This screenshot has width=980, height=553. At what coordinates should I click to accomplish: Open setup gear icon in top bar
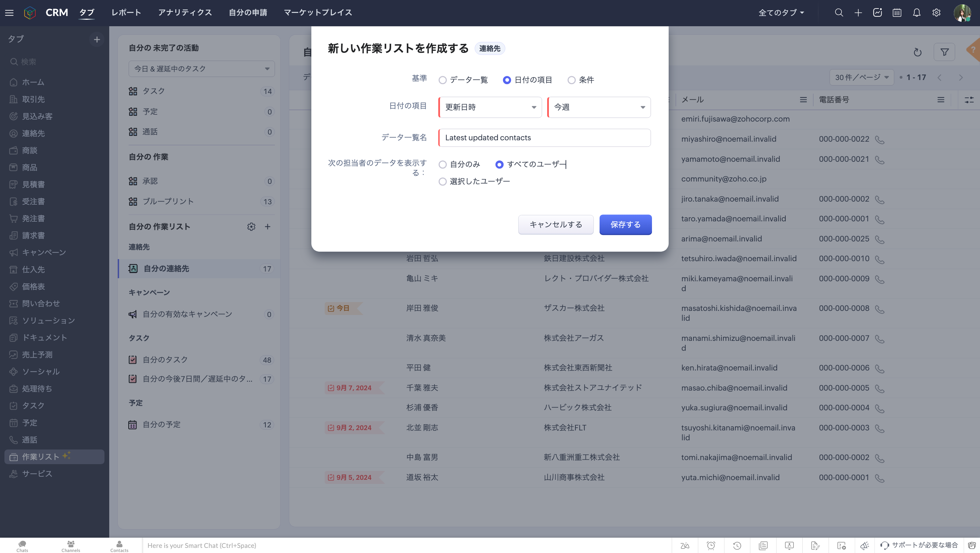tap(936, 13)
